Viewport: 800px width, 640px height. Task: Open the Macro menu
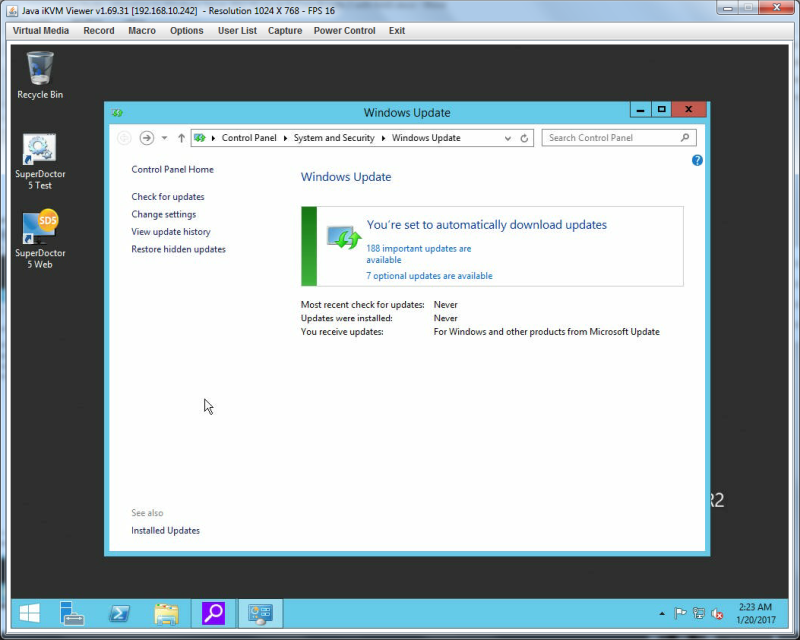click(142, 31)
